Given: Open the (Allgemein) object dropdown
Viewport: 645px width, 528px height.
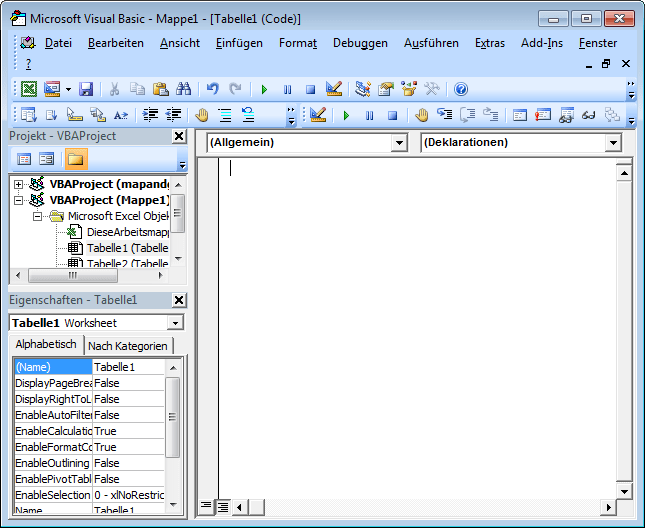Looking at the screenshot, I should [x=399, y=143].
